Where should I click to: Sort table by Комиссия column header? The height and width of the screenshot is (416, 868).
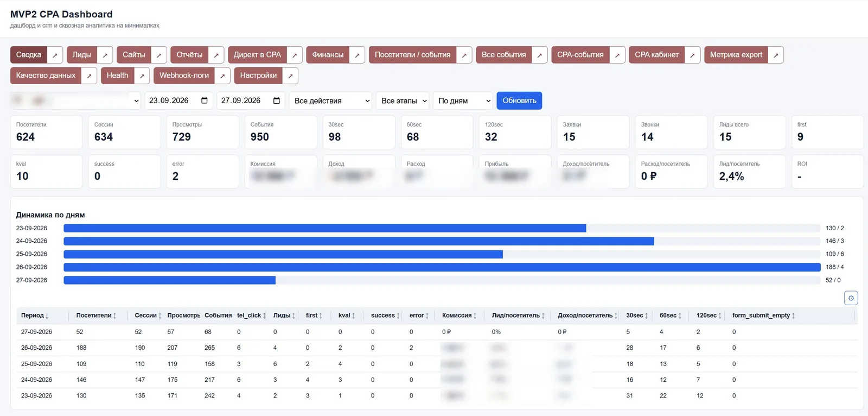(x=459, y=316)
